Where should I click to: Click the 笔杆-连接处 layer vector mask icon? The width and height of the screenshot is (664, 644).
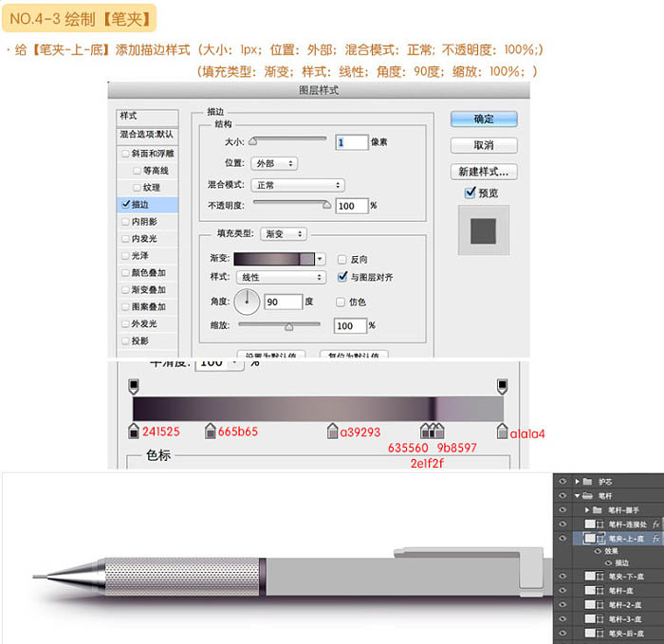(x=600, y=524)
